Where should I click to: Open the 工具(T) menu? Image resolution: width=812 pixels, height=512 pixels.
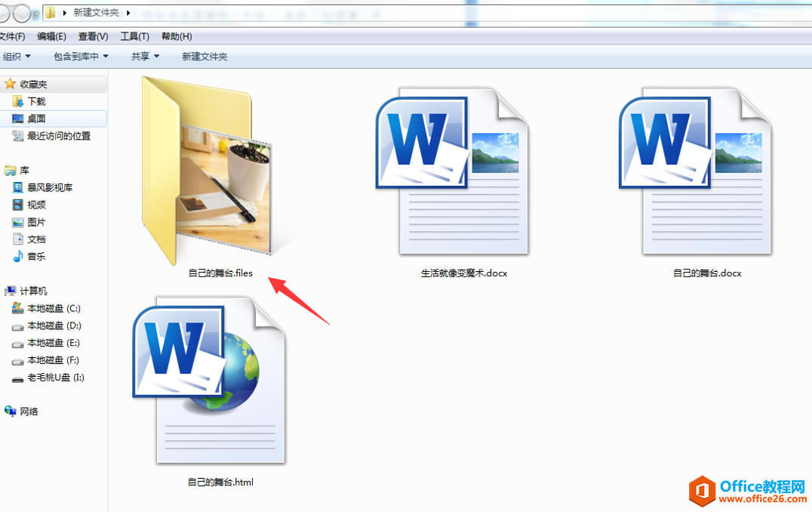(x=134, y=36)
